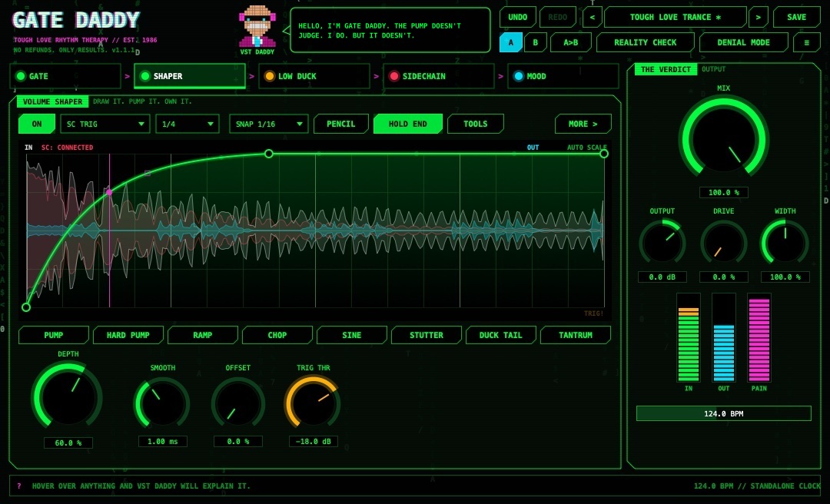This screenshot has height=504, width=830.
Task: Select the PENCIL draw tool
Action: tap(341, 124)
